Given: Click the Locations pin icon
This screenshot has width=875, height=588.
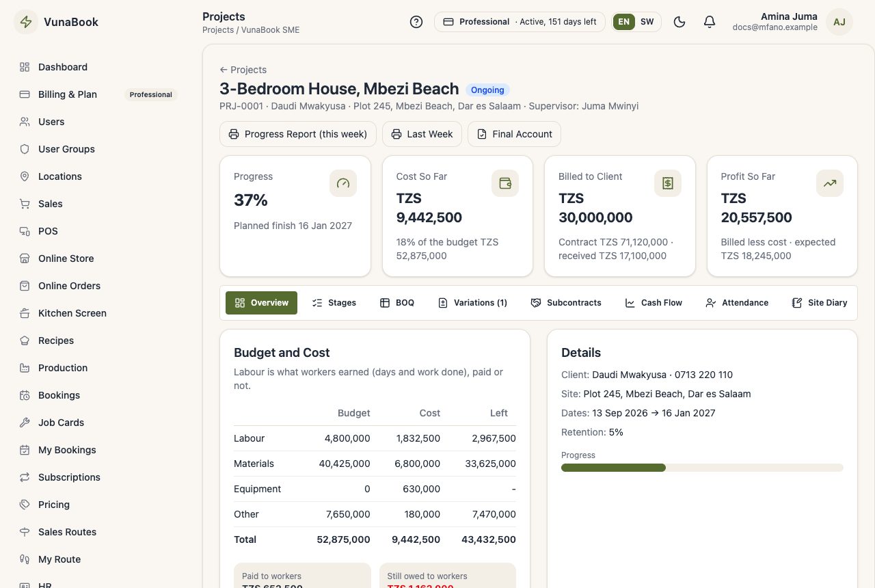Looking at the screenshot, I should (x=25, y=176).
